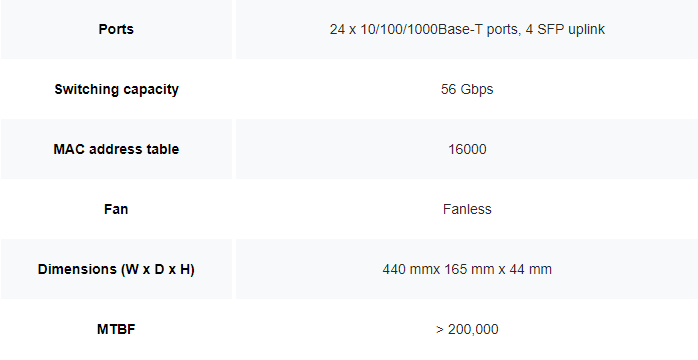
Task: Click the Fan row label
Action: 116,209
